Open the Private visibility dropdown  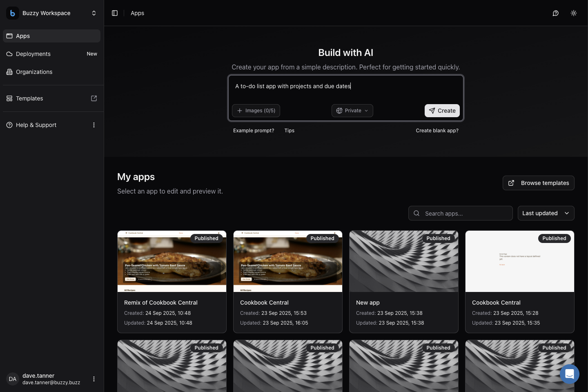pyautogui.click(x=352, y=111)
